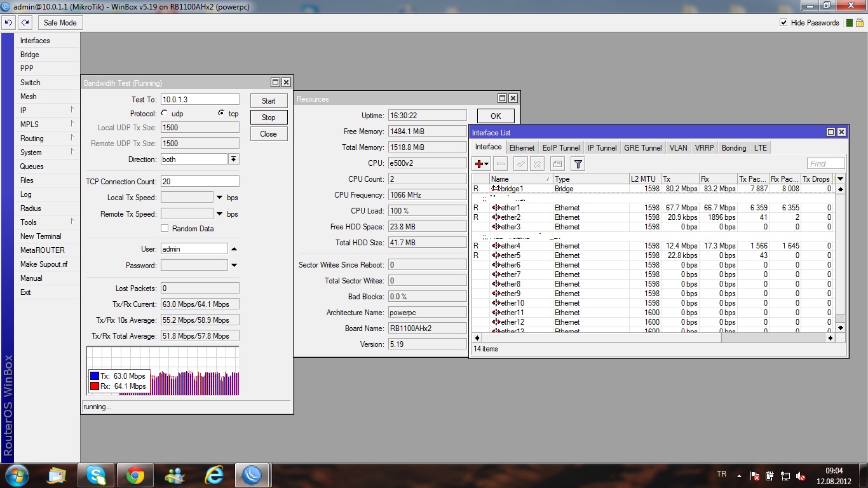
Task: Open the Add interface dropdown arrow
Action: tap(487, 165)
